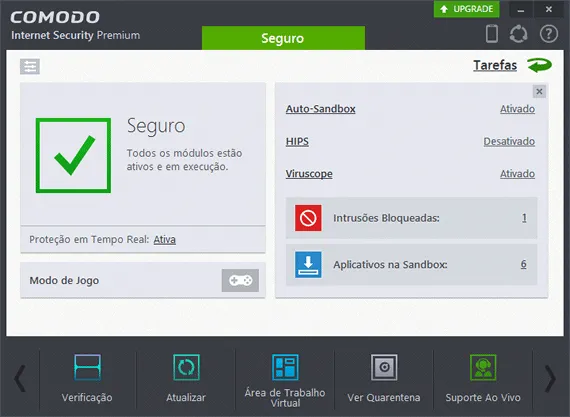Click the blue sandbox download icon
The image size is (570, 417).
308,264
